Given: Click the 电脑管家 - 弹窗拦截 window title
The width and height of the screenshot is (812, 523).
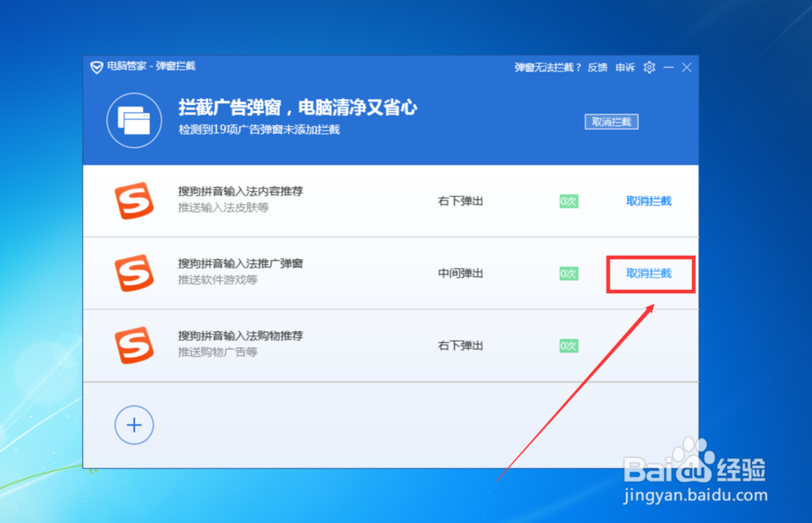Looking at the screenshot, I should 151,67.
